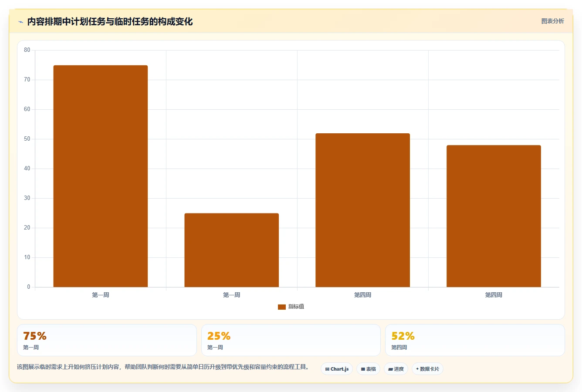582x392 pixels.
Task: Select the 52% stat card
Action: tap(475, 340)
